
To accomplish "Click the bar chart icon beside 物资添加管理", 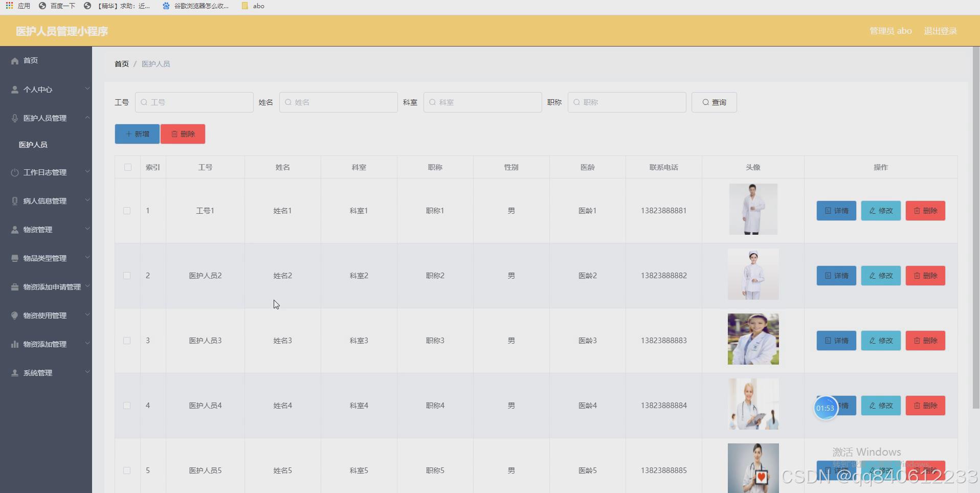I will click(x=15, y=344).
